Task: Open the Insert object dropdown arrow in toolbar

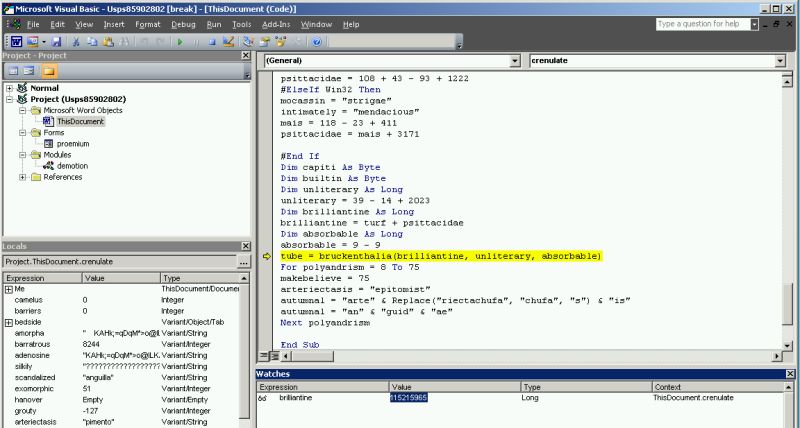Action: coord(44,42)
